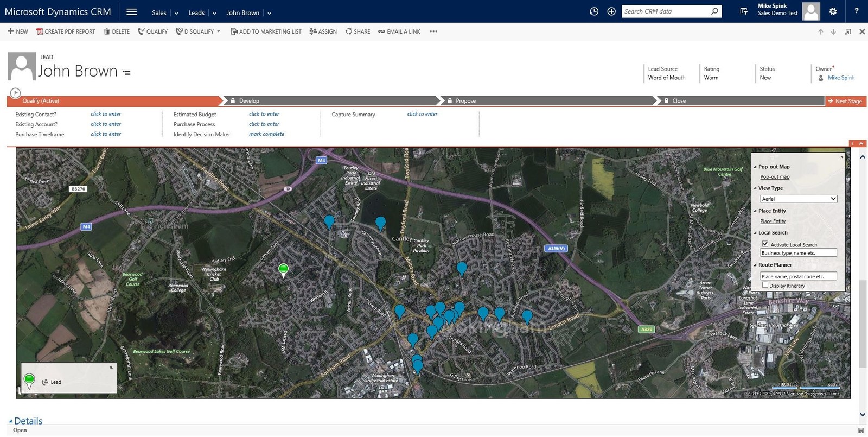Viewport: 868px width, 437px height.
Task: Click the search magnifier icon
Action: (x=714, y=11)
